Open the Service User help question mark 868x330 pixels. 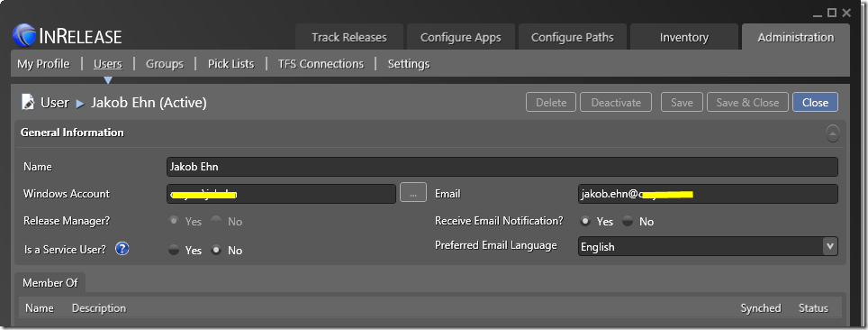click(x=122, y=249)
